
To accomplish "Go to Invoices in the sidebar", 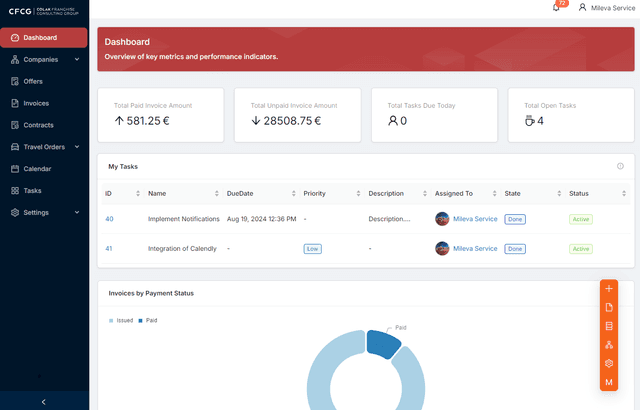I will coord(36,103).
